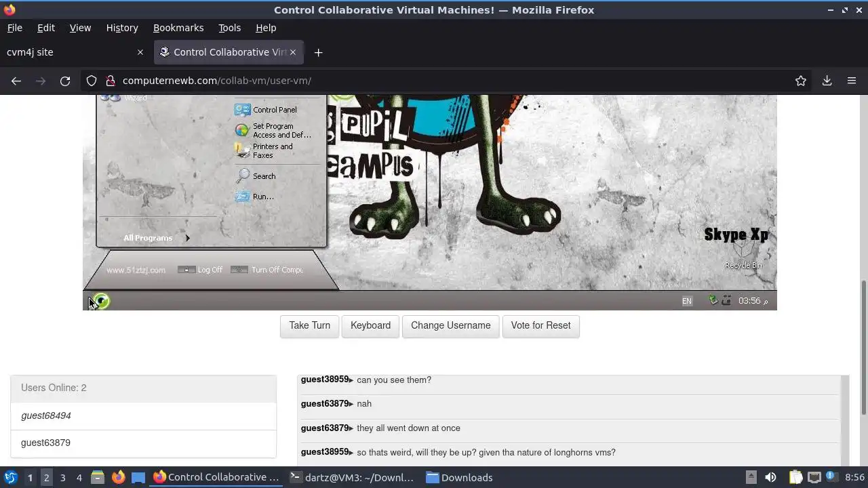This screenshot has height=488, width=868.
Task: Click the site security padlock icon
Action: [x=110, y=81]
